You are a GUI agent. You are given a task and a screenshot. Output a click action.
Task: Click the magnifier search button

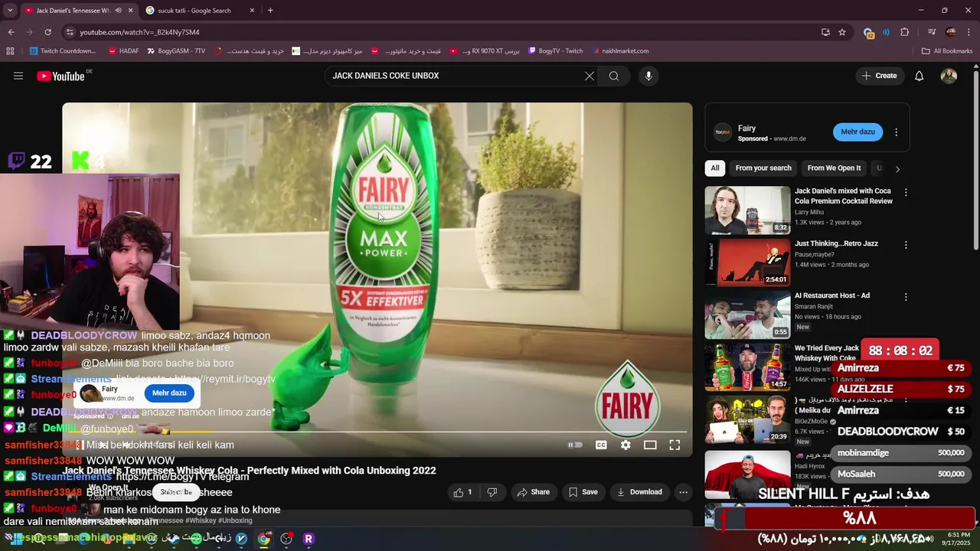click(614, 76)
